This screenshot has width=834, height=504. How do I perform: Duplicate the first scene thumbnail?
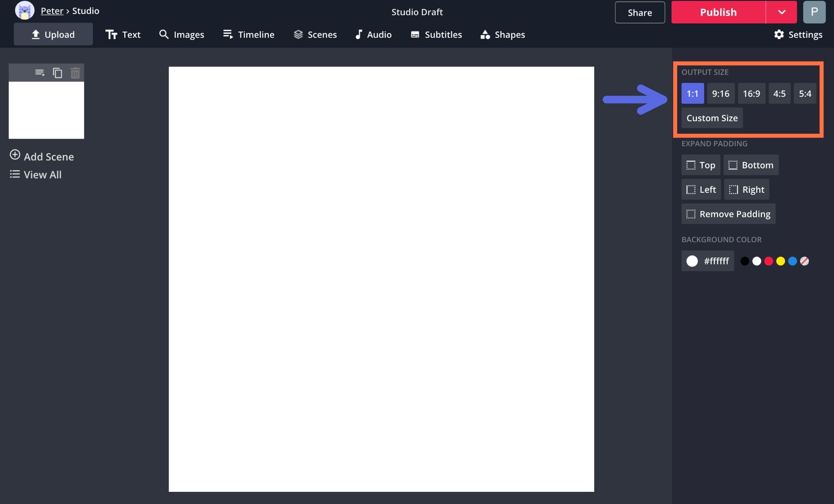(x=58, y=72)
